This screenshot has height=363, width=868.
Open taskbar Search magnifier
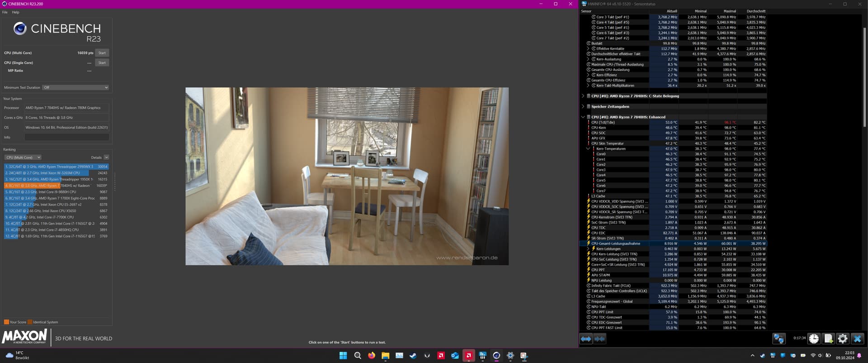(358, 355)
